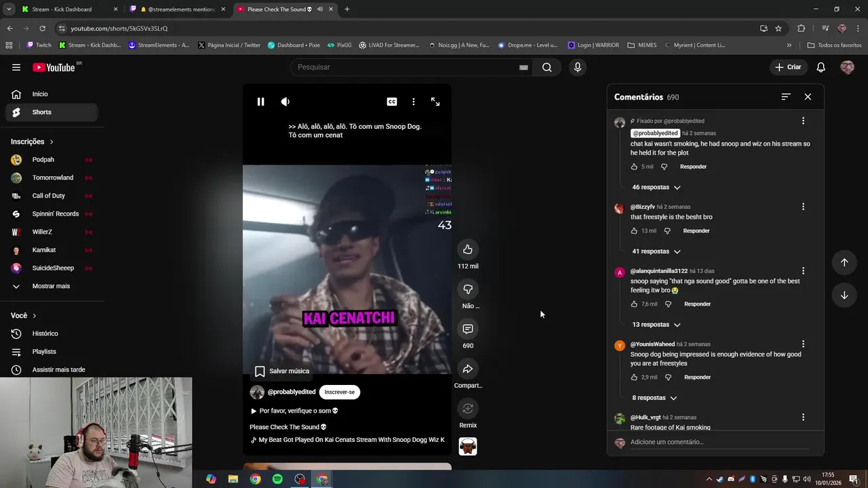Toggle the YouTube hamburger guide menu
The image size is (868, 488).
pos(16,67)
